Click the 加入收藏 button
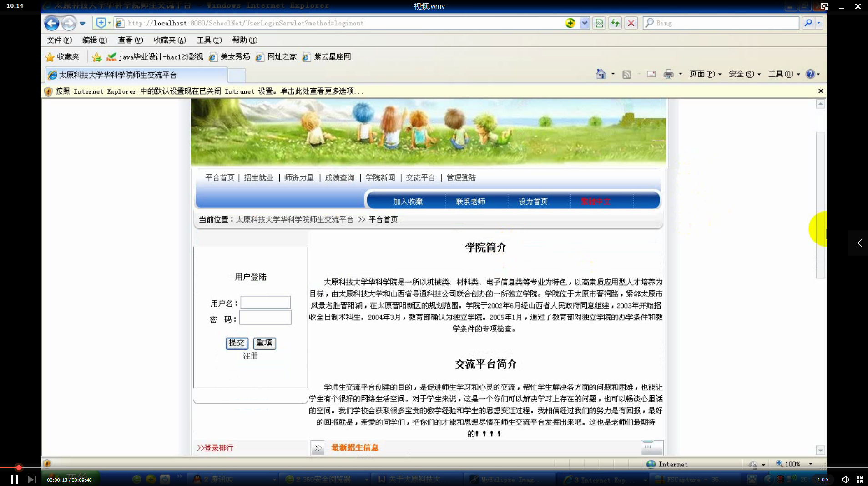The image size is (868, 486). [x=408, y=202]
